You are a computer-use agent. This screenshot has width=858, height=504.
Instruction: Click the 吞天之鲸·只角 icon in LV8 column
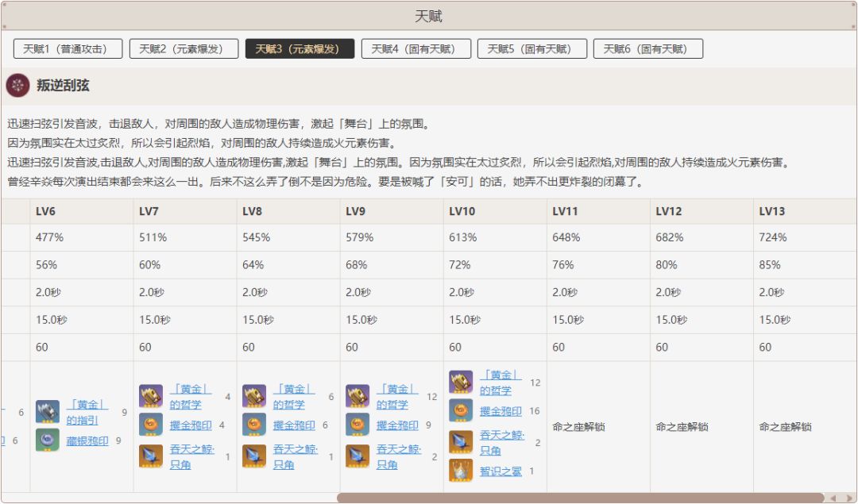254,456
